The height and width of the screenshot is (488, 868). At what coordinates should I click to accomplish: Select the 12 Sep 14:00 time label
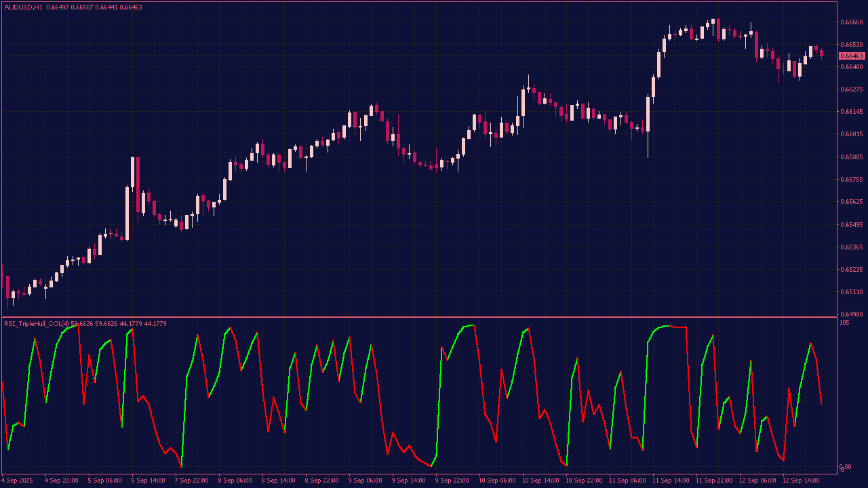tap(802, 481)
